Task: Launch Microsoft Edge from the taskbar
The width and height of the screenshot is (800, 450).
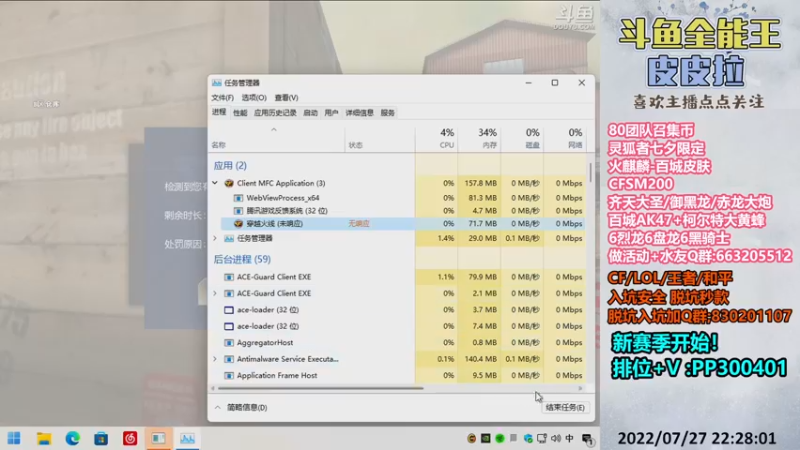Action: pos(72,438)
